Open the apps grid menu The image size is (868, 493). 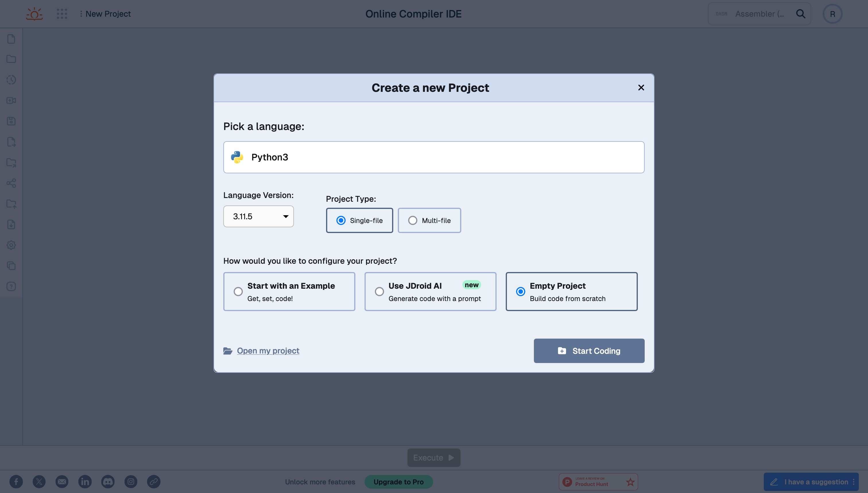62,14
